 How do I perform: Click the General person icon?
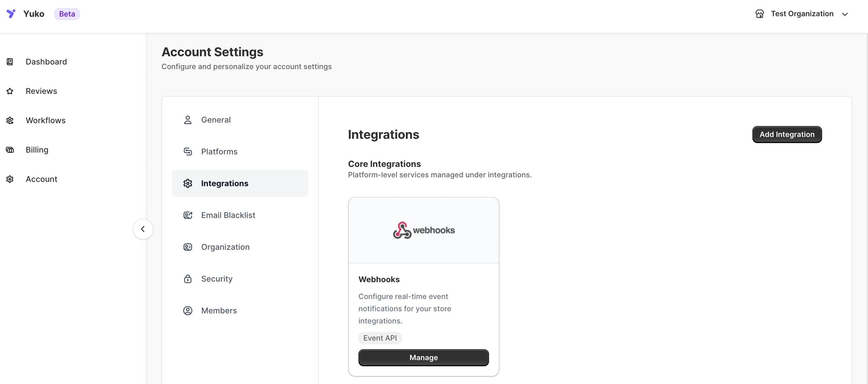click(188, 120)
